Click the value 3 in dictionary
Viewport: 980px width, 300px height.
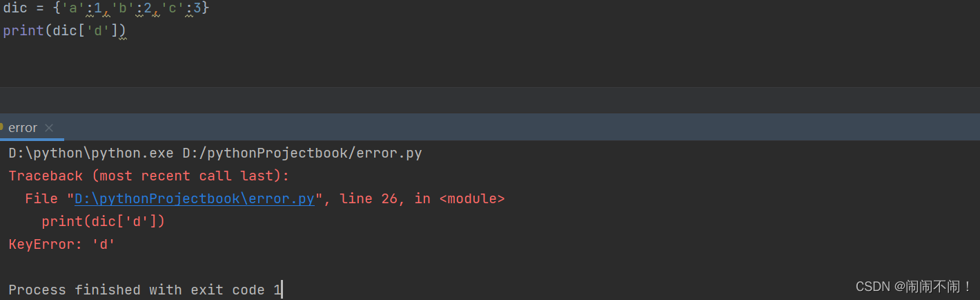coord(197,9)
